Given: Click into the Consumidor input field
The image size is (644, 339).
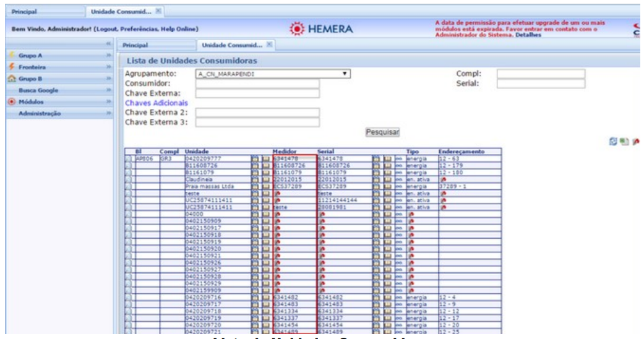Looking at the screenshot, I should (x=257, y=83).
